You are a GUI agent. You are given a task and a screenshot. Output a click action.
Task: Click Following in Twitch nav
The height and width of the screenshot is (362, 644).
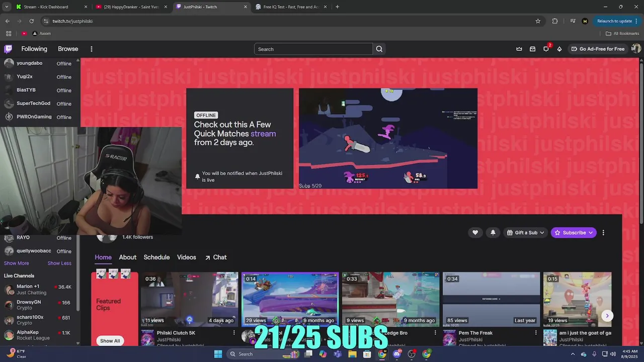coord(34,49)
